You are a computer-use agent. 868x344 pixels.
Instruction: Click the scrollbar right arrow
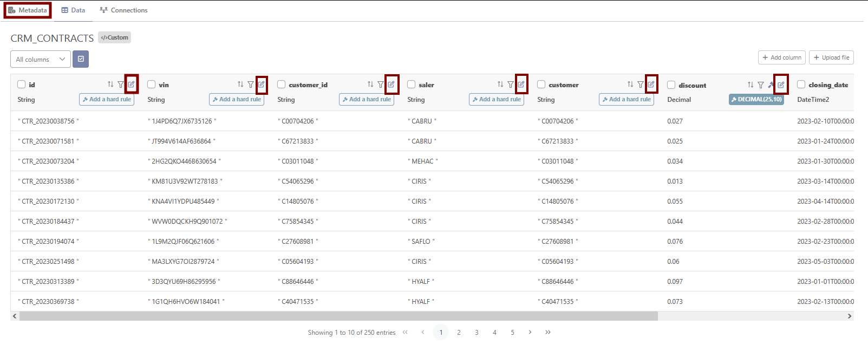850,316
